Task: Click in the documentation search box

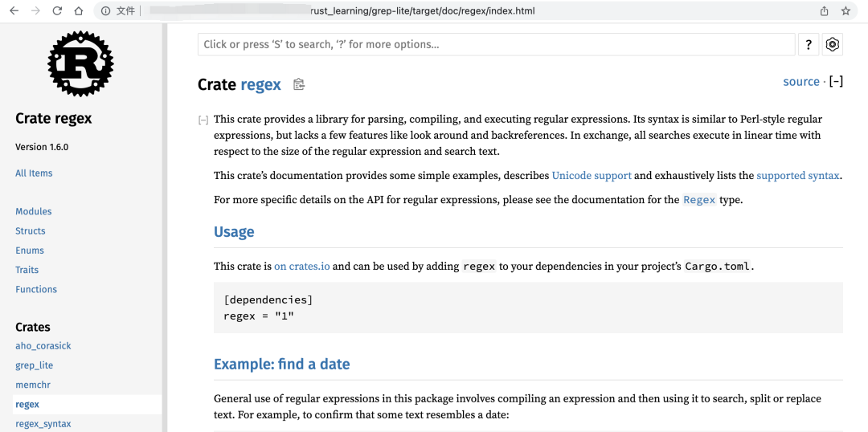Action: [496, 45]
